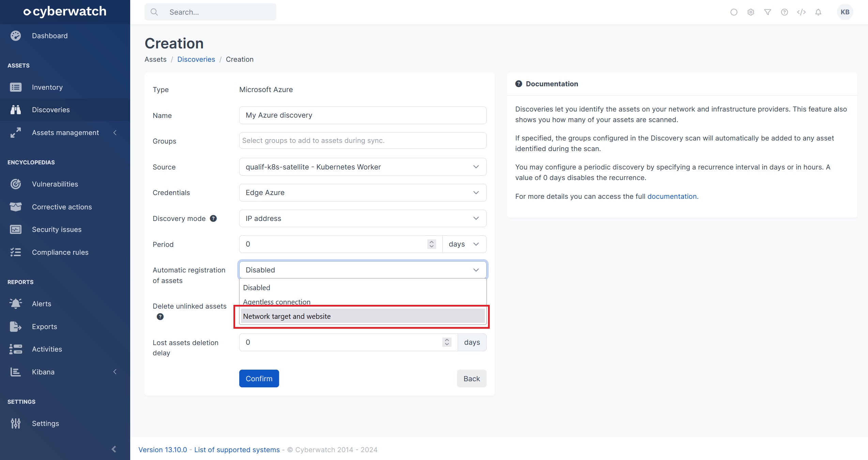Open the Credentials dropdown
868x460 pixels.
pos(363,193)
